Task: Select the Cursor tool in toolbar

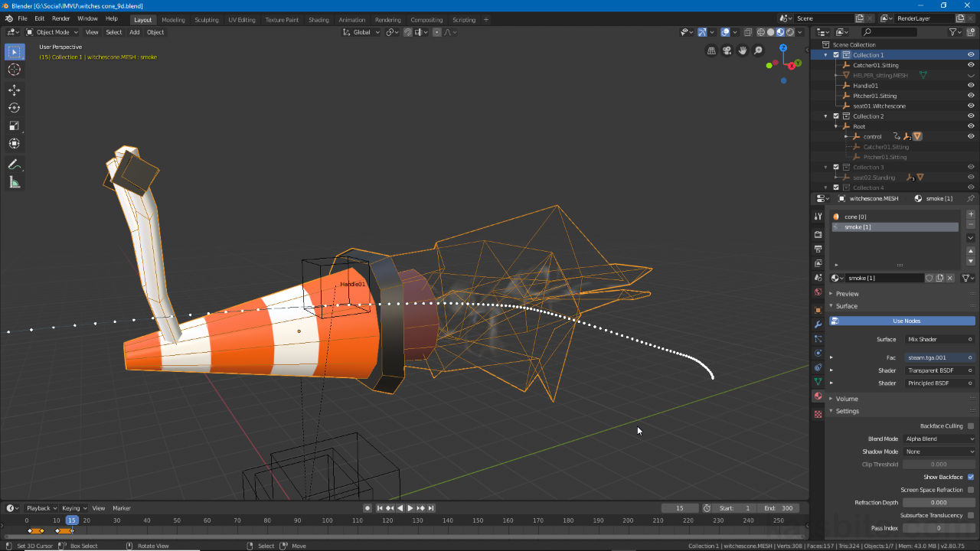Action: [x=15, y=70]
